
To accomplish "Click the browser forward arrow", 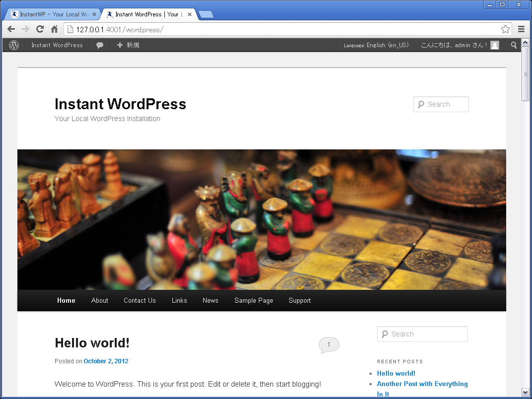I will [x=25, y=29].
